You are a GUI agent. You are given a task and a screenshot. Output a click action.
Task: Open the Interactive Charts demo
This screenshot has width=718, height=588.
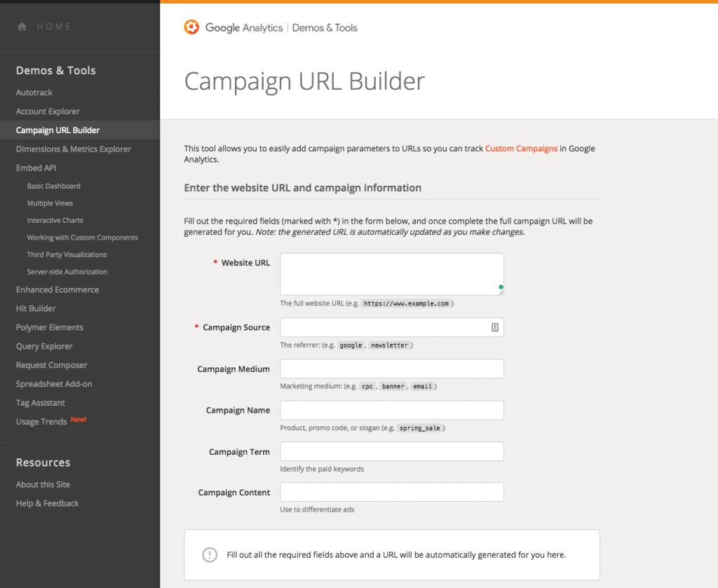(55, 221)
